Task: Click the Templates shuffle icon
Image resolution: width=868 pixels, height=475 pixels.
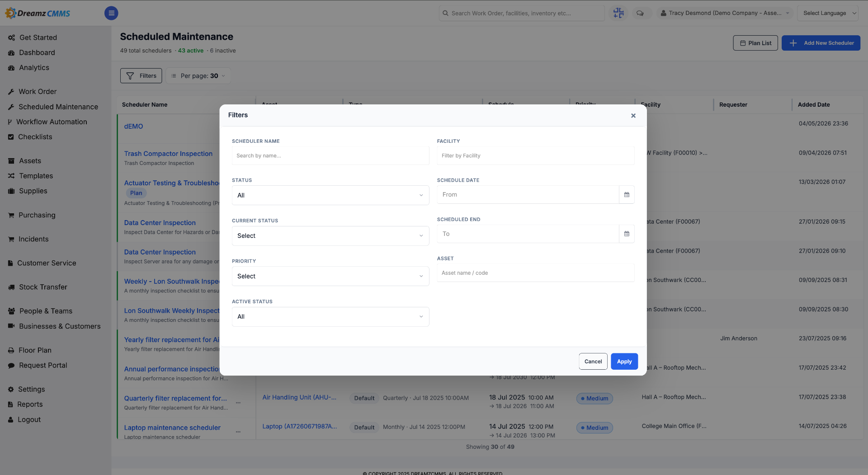Action: click(x=11, y=176)
